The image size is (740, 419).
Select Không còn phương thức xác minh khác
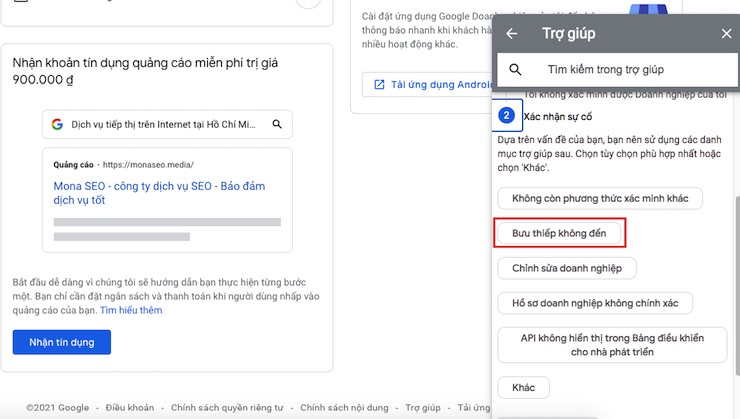(x=600, y=198)
